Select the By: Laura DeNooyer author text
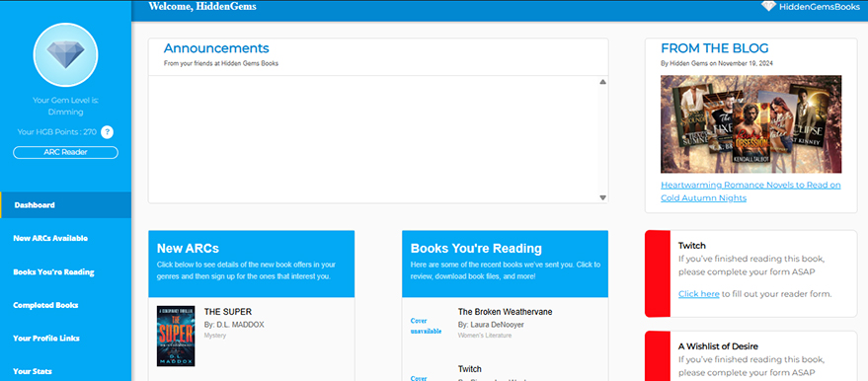The image size is (868, 381). pos(491,325)
